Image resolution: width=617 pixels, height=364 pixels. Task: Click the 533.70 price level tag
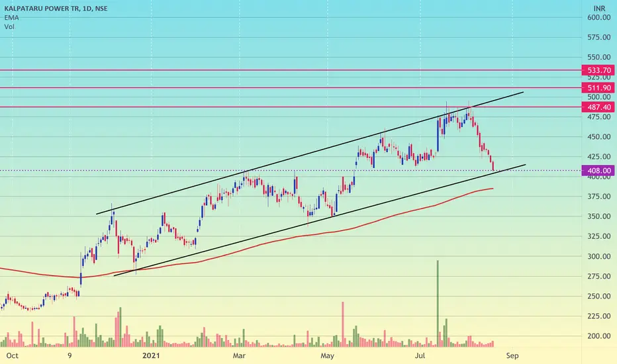(x=598, y=70)
